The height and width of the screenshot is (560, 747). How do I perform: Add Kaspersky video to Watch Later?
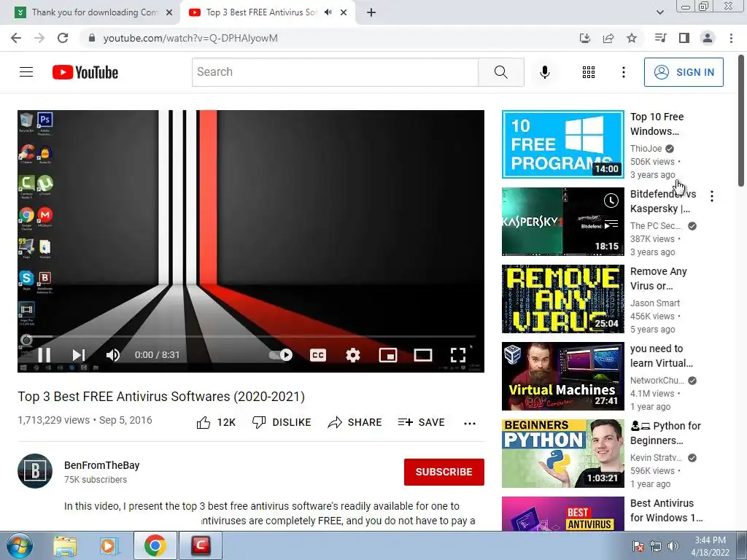[611, 201]
